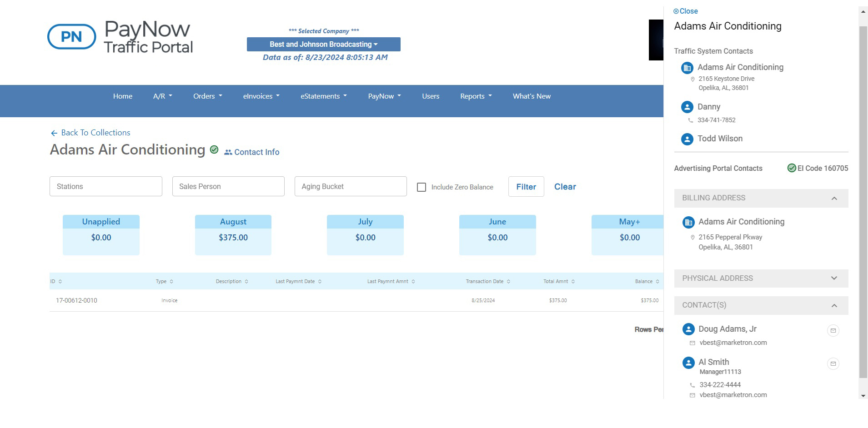Click the phone icon next to 334-741-7852
The height and width of the screenshot is (428, 868).
(691, 120)
